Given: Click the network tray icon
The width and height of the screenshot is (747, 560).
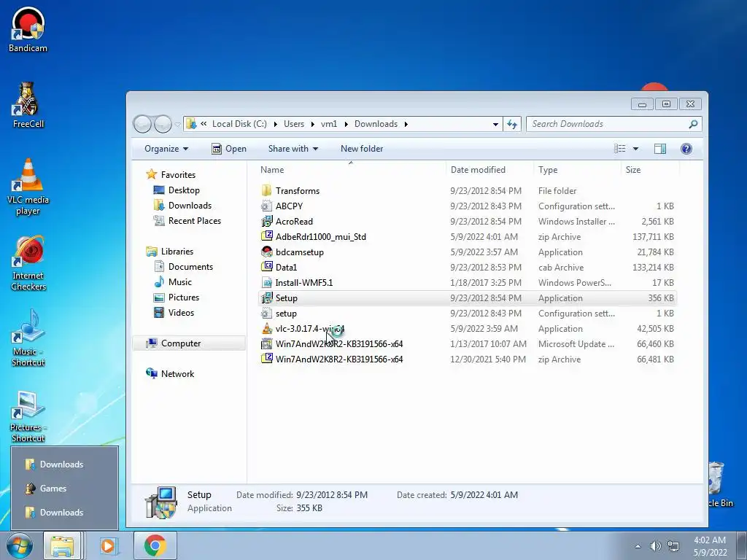Looking at the screenshot, I should (673, 546).
